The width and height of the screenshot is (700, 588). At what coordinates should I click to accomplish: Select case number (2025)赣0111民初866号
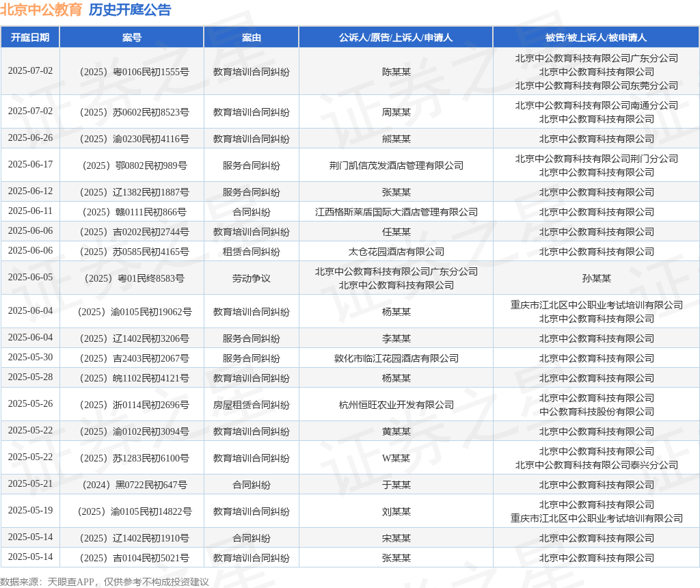(135, 212)
